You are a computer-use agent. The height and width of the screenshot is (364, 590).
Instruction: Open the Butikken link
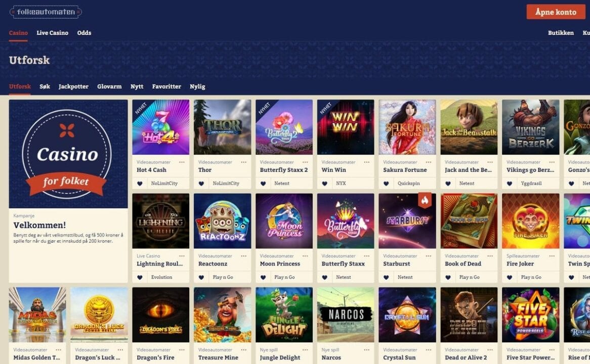coord(561,33)
